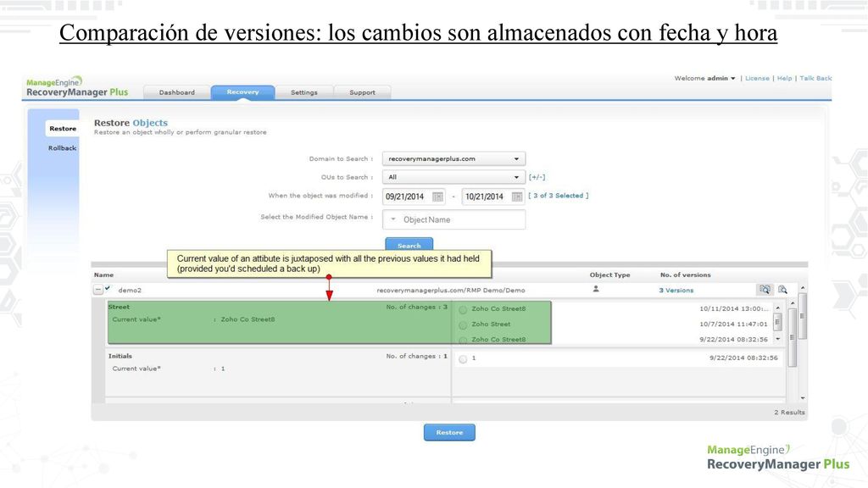The height and width of the screenshot is (488, 868).
Task: Open Rollback in the left sidebar
Action: (x=62, y=147)
